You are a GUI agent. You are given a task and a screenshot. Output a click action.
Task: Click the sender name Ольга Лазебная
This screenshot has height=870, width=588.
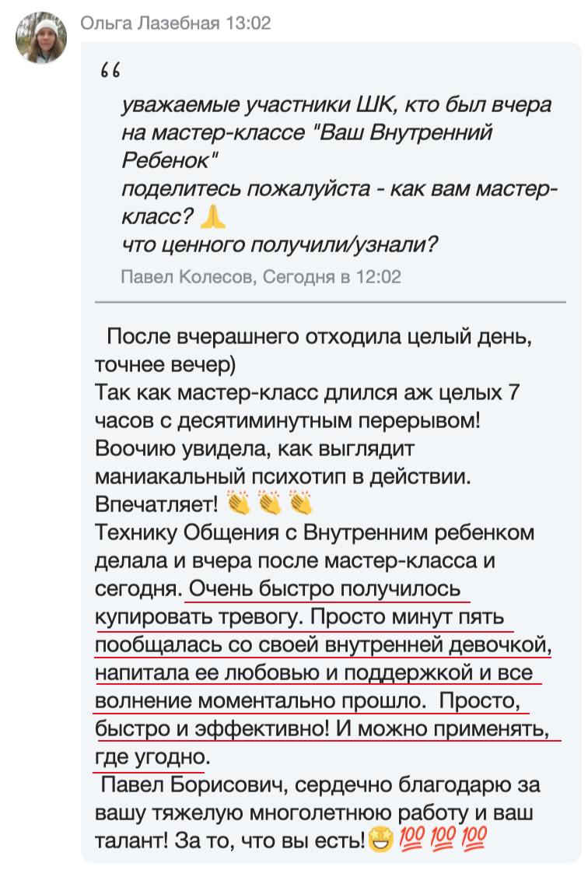coord(150,23)
